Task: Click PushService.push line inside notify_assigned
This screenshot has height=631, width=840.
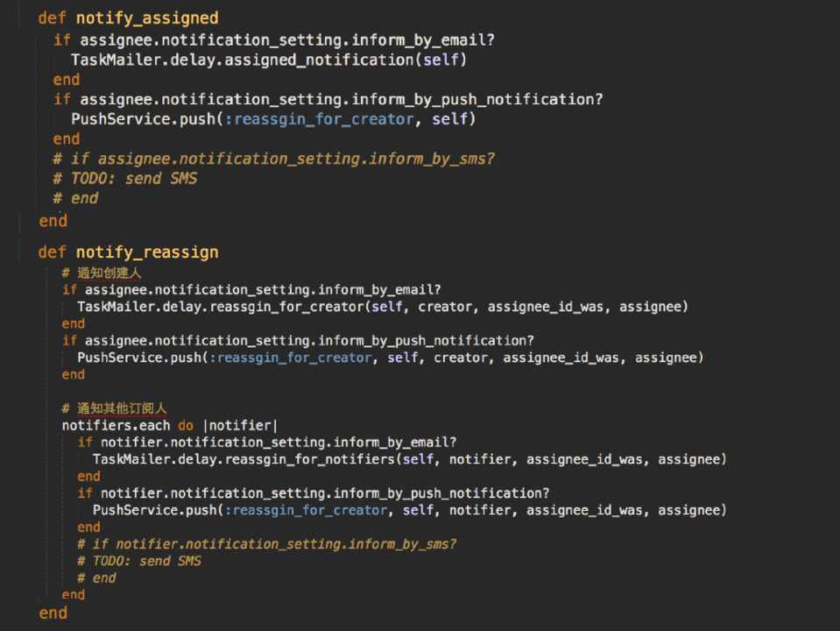Action: coord(273,119)
